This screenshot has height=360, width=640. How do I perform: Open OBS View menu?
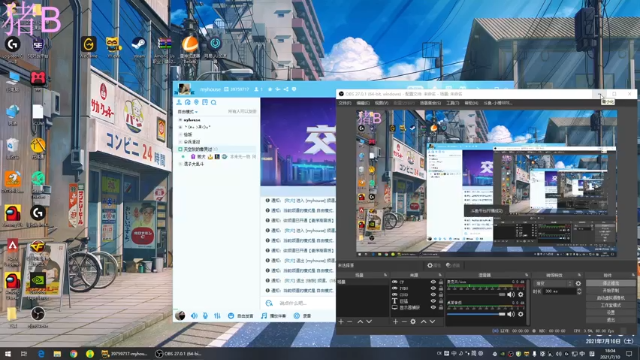coord(381,103)
